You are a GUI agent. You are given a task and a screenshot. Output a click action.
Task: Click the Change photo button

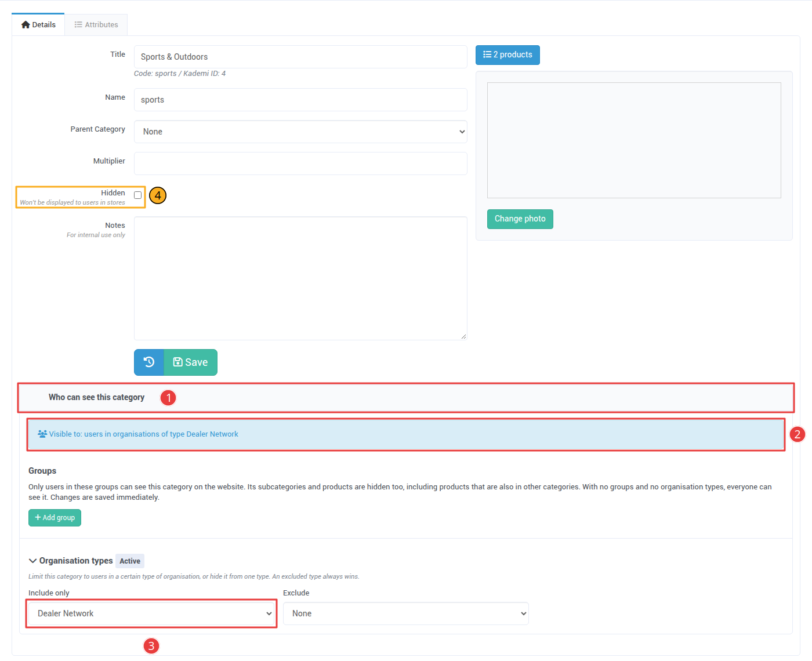(520, 219)
